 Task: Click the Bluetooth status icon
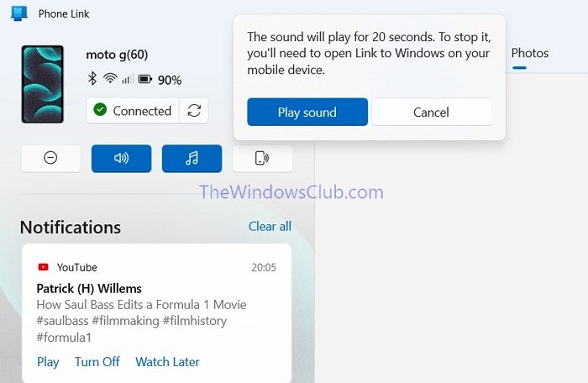coord(92,79)
